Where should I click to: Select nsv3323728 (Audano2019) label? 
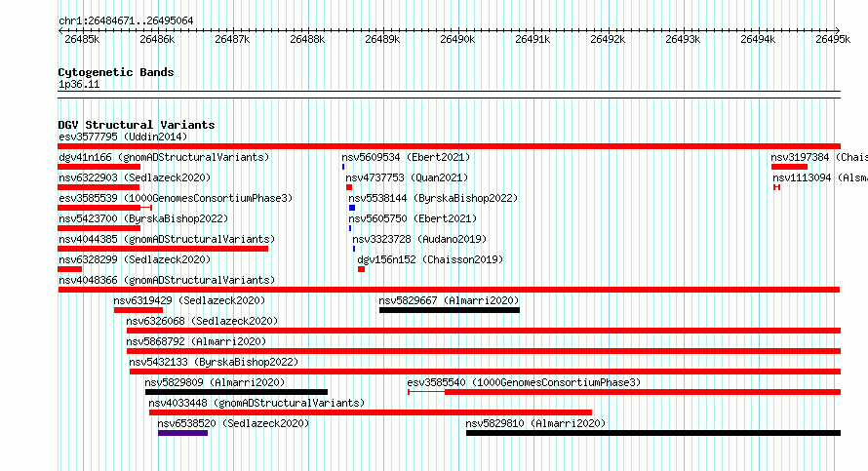click(x=419, y=239)
